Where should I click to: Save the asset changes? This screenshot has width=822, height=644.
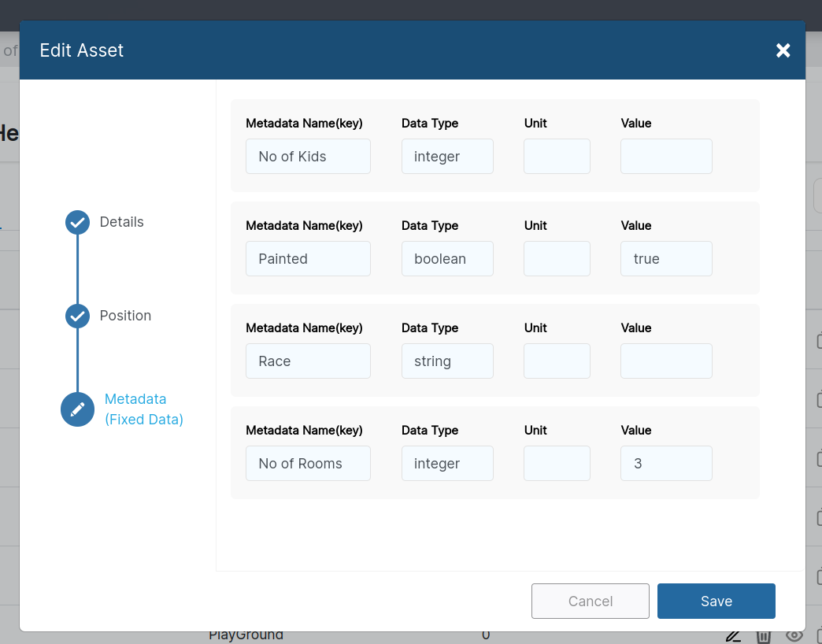pyautogui.click(x=716, y=601)
